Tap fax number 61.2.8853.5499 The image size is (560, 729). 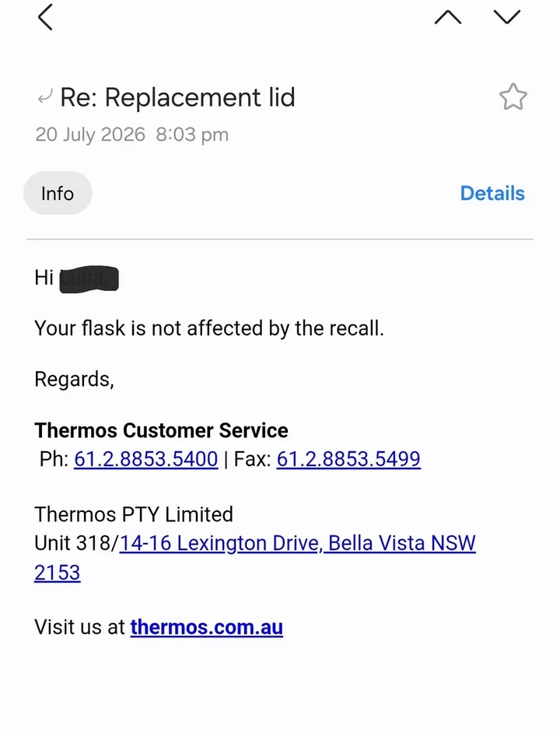348,459
